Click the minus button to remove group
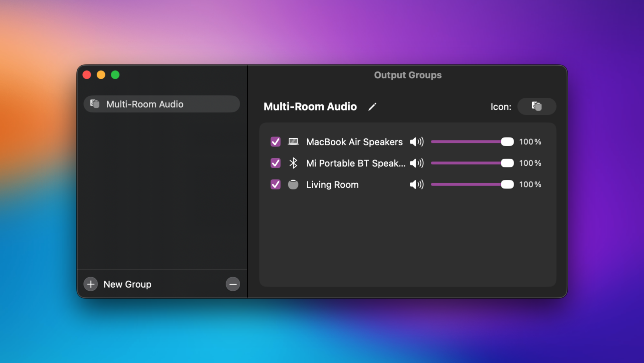Screen dimensions: 644x363 [x=233, y=284]
